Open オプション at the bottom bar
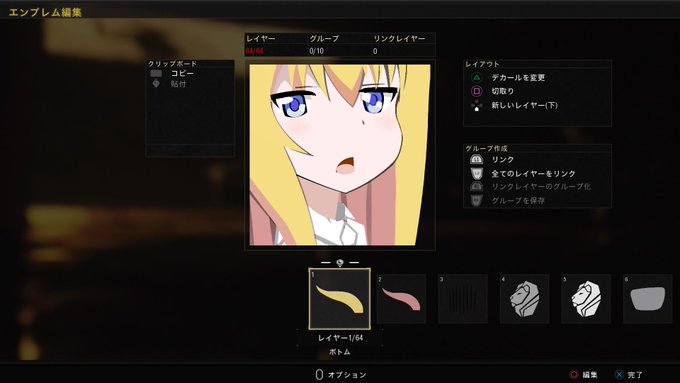This screenshot has width=680, height=383. point(347,375)
